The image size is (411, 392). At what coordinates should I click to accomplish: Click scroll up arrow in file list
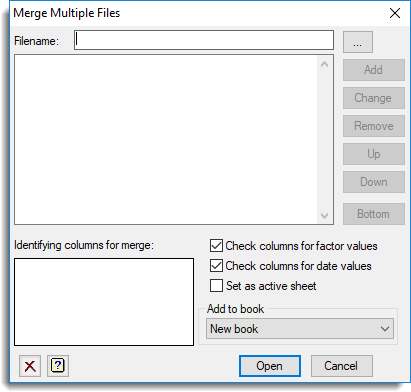pos(324,64)
